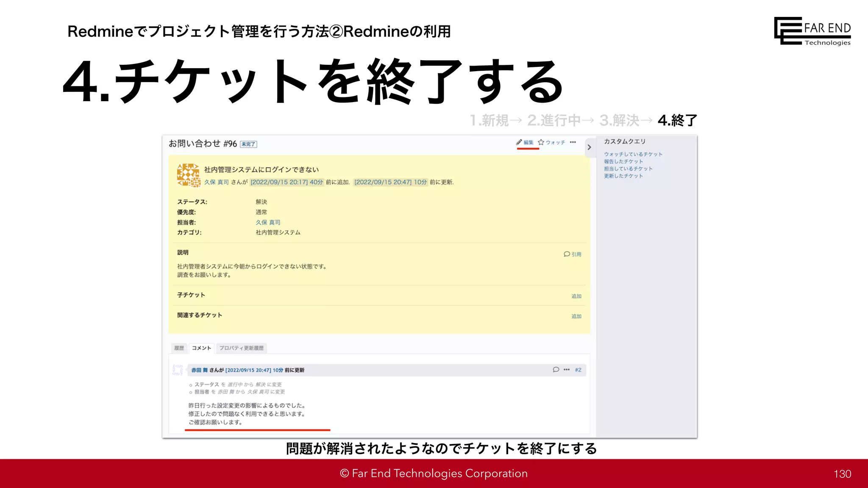Open 更新したチケット custom query

(623, 176)
